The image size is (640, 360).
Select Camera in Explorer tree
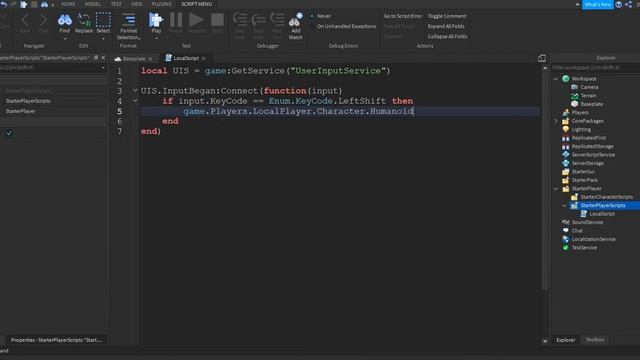589,87
